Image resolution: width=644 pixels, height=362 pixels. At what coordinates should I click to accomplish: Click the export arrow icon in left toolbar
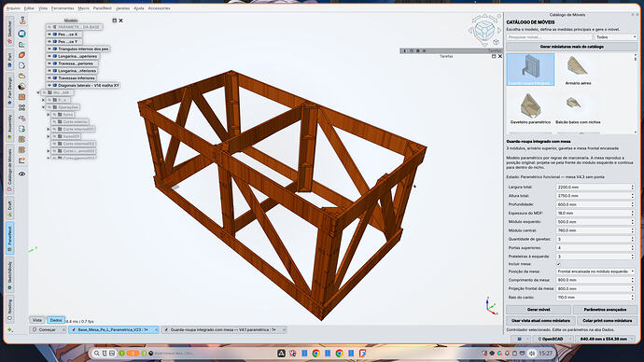tap(22, 160)
